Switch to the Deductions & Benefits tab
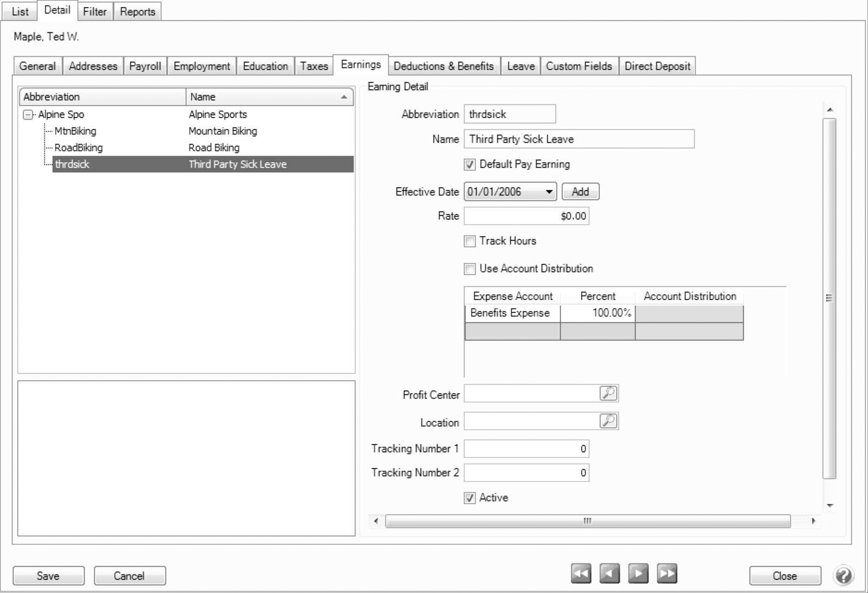 pos(443,66)
